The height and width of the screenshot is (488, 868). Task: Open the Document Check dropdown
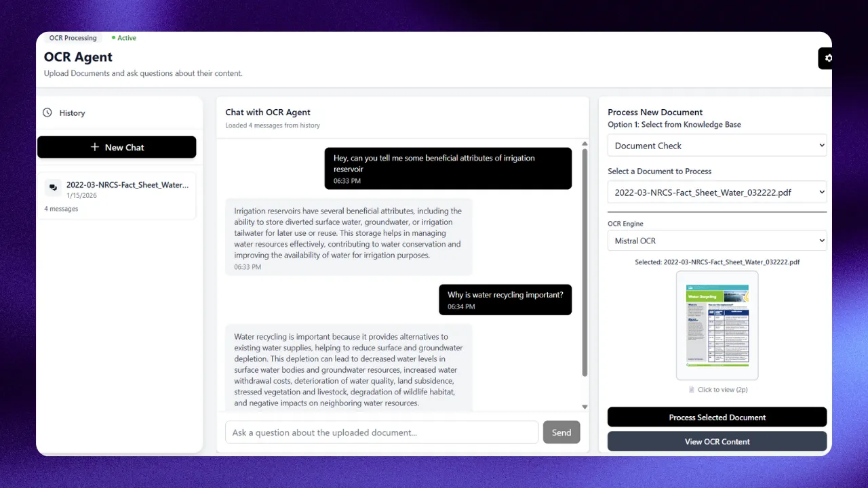point(717,145)
